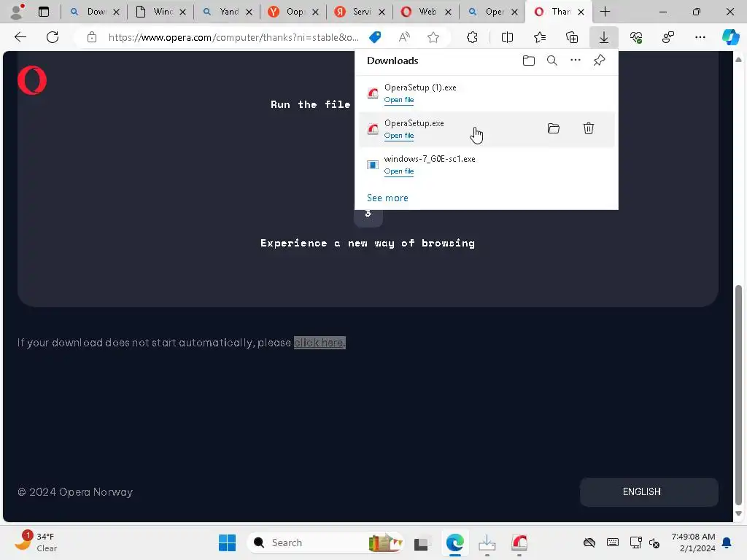Open Opera installer taskbar icon
Viewport: 747px width, 560px height.
click(x=519, y=542)
